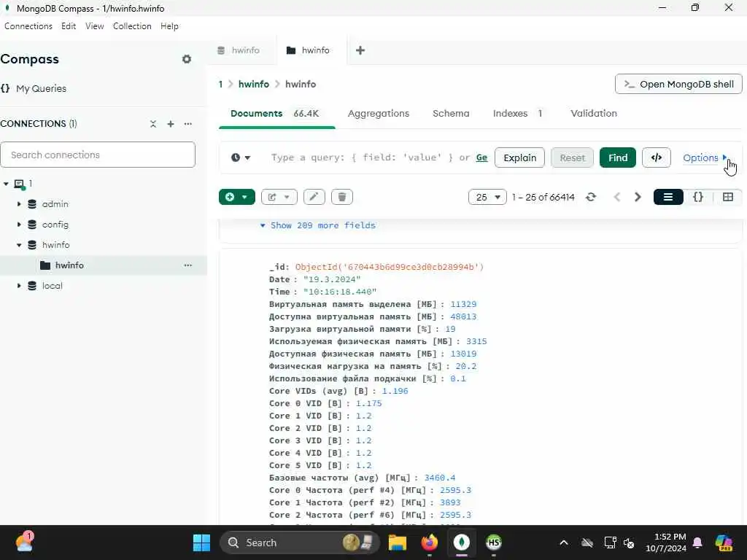The image size is (747, 560).
Task: Refresh the documents count
Action: pos(591,197)
